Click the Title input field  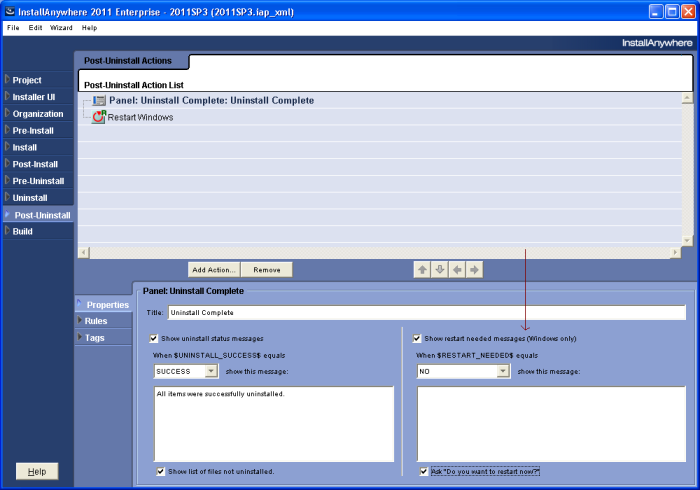427,312
